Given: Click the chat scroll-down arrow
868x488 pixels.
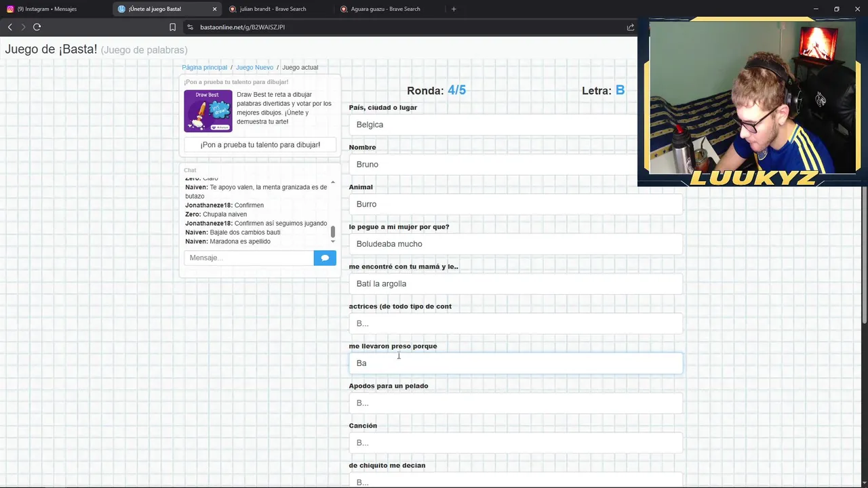Looking at the screenshot, I should [x=332, y=241].
